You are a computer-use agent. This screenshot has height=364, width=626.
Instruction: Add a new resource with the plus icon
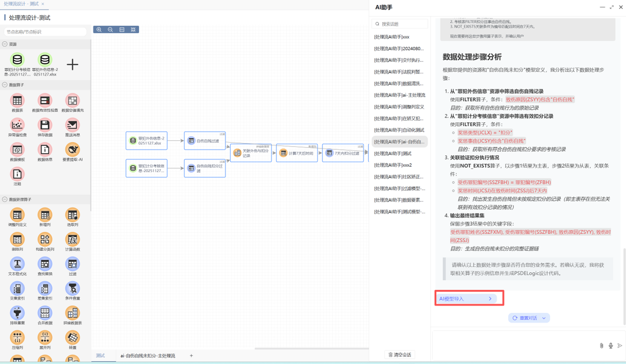coord(73,64)
